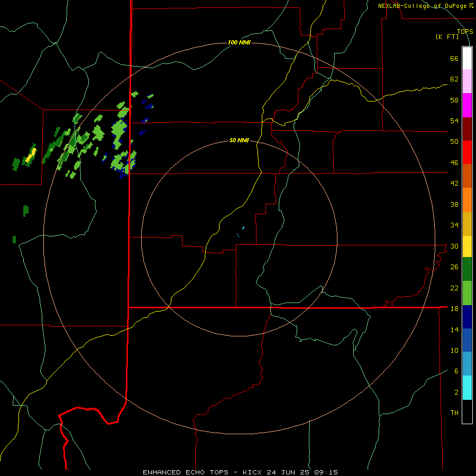Pick the maroon swatch in the legend

point(467,130)
